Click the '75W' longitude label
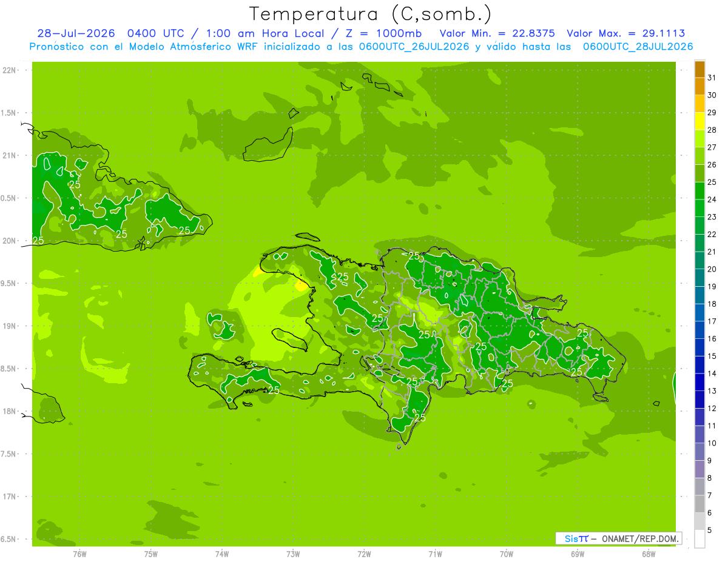Image resolution: width=728 pixels, height=562 pixels. pyautogui.click(x=150, y=554)
